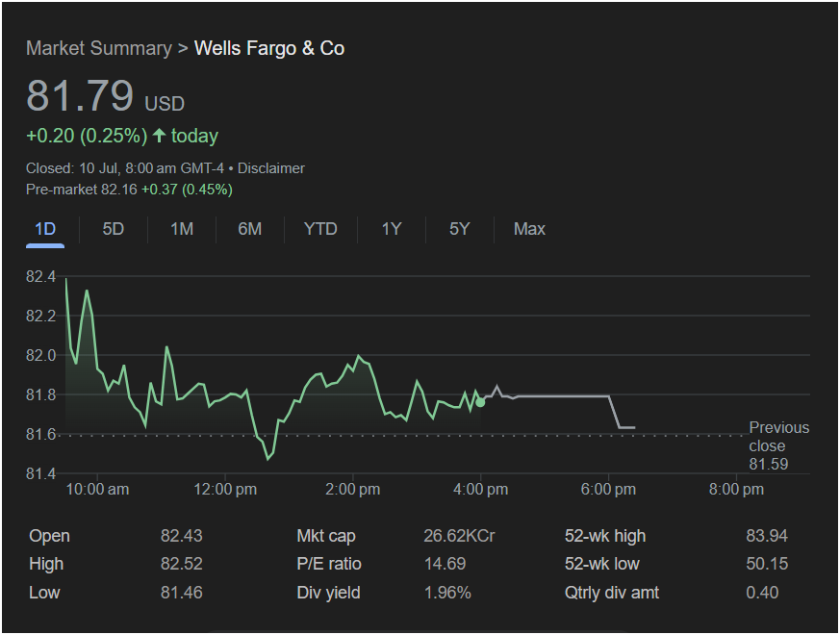Click the Pre-market 82.16 price text
The width and height of the screenshot is (840, 635).
tap(82, 190)
